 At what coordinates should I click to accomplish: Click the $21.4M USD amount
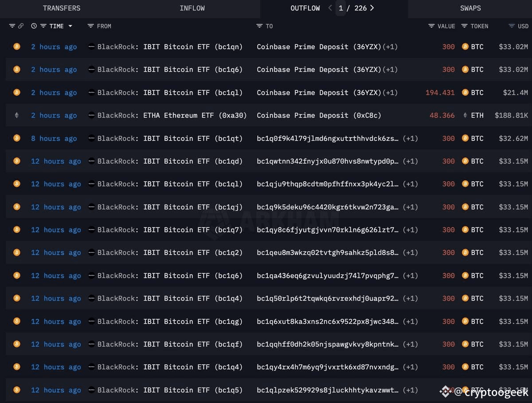(x=515, y=93)
